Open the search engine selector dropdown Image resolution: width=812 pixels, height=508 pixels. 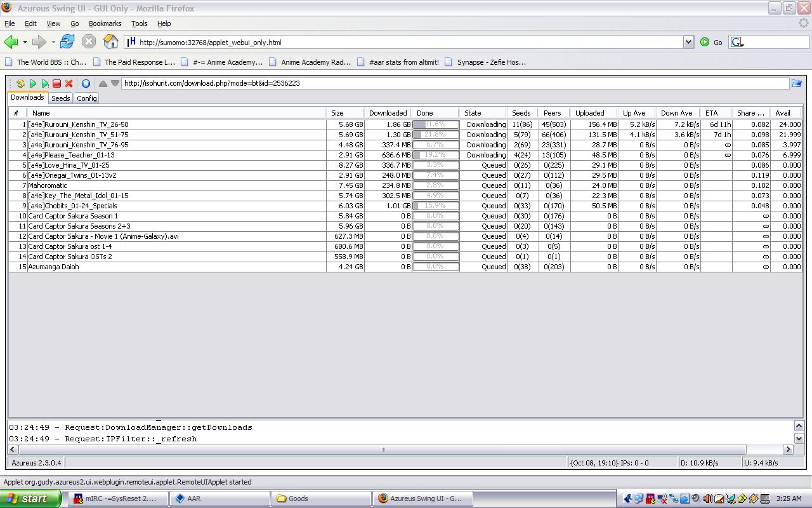[x=737, y=43]
